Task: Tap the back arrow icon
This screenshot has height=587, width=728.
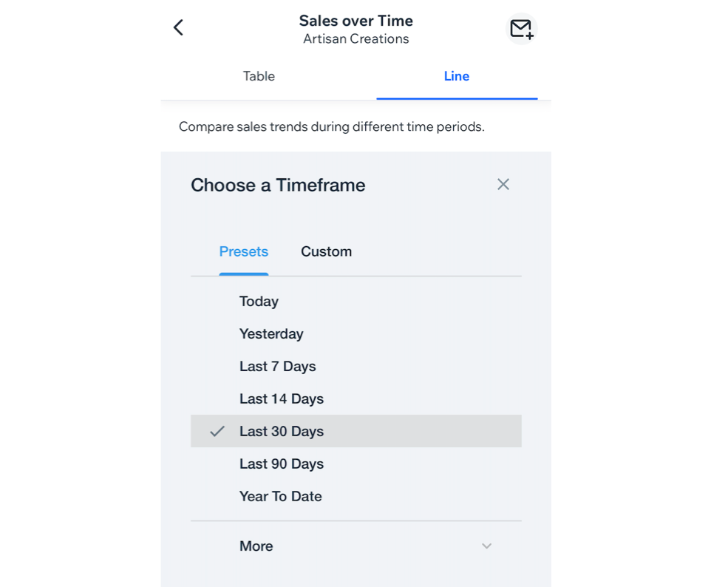Action: (x=178, y=27)
